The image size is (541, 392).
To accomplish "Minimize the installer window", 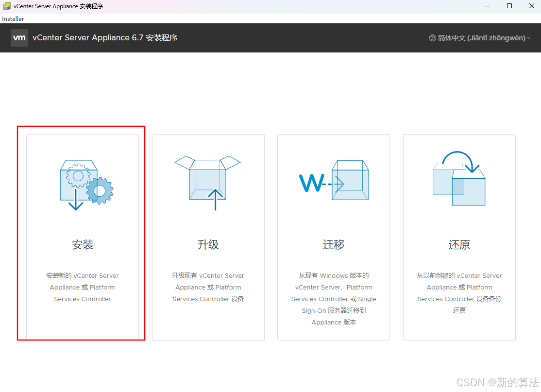I will 488,6.
